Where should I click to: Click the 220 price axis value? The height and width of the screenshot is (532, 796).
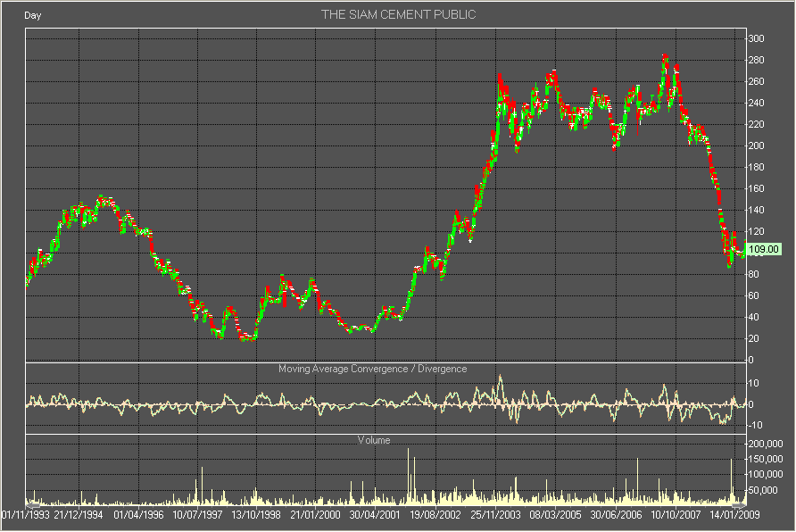coord(757,124)
